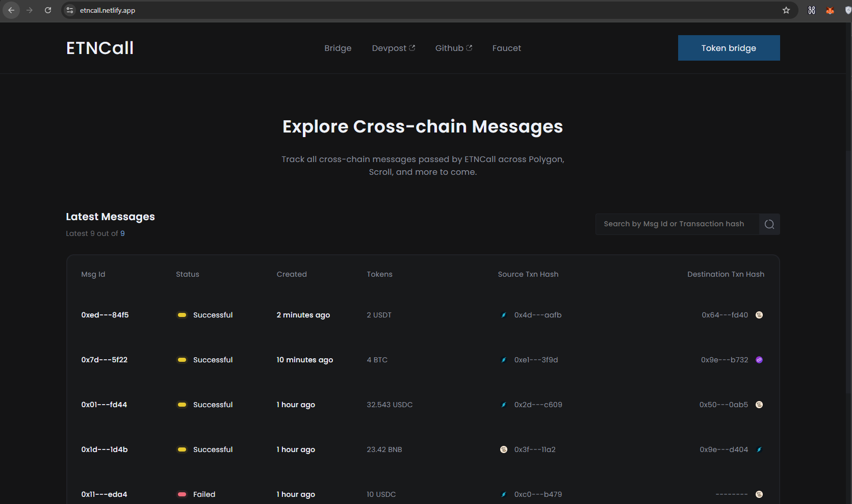852x504 pixels.
Task: Open message 0x01---fd44
Action: pos(104,405)
